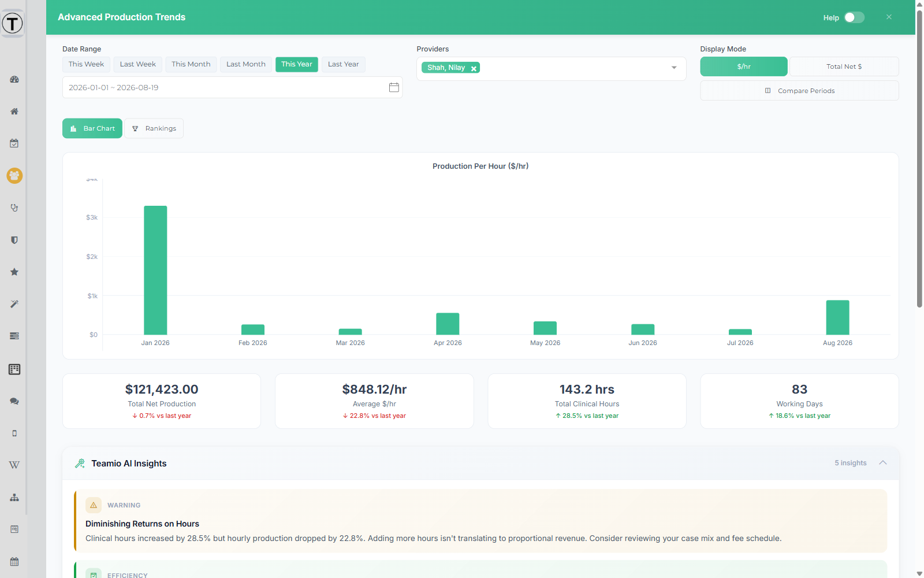Open the date range calendar picker icon
Screen dimensions: 924x578
click(x=394, y=87)
